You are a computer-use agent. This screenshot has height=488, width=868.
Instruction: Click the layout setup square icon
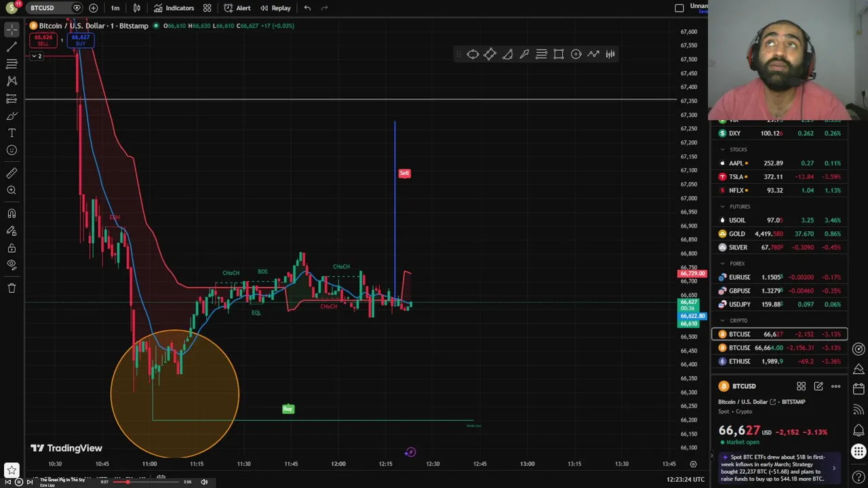pyautogui.click(x=679, y=8)
